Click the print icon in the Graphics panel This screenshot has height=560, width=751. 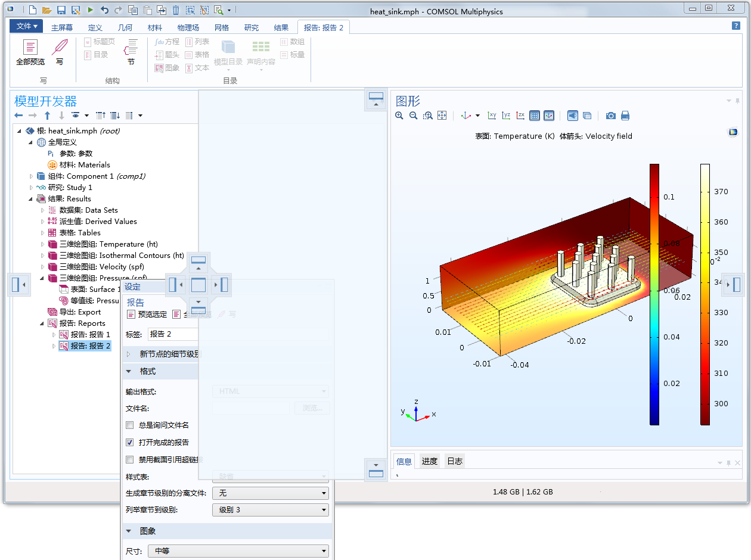(x=625, y=115)
